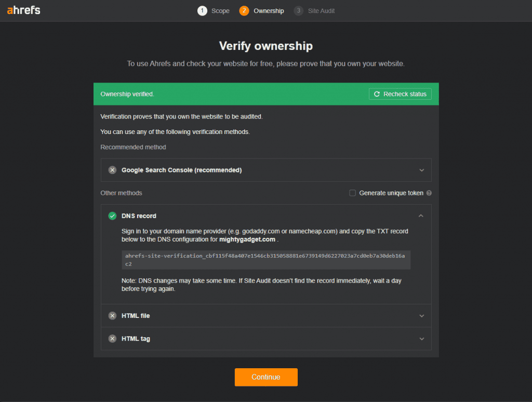Expand the HTML tag method chevron
Screen dimensions: 532x402
[x=421, y=339]
